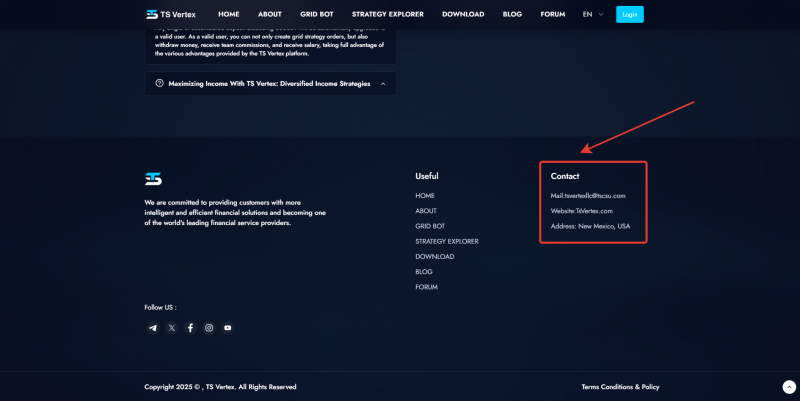The height and width of the screenshot is (401, 800).
Task: Click the Useful heading
Action: tap(427, 176)
